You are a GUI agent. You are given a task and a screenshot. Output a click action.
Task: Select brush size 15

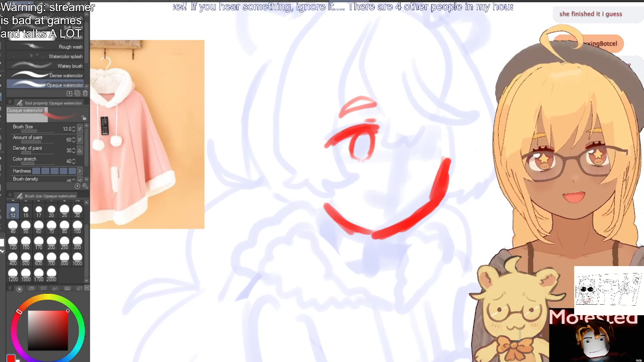point(26,212)
